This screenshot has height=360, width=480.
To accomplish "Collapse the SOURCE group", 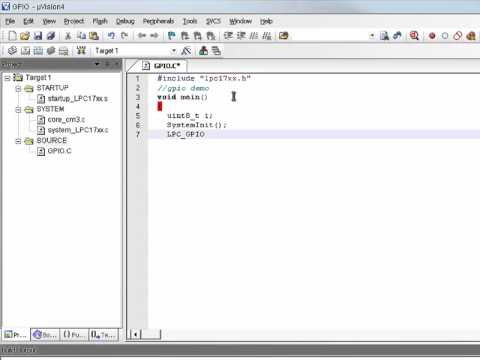I will (x=18, y=141).
